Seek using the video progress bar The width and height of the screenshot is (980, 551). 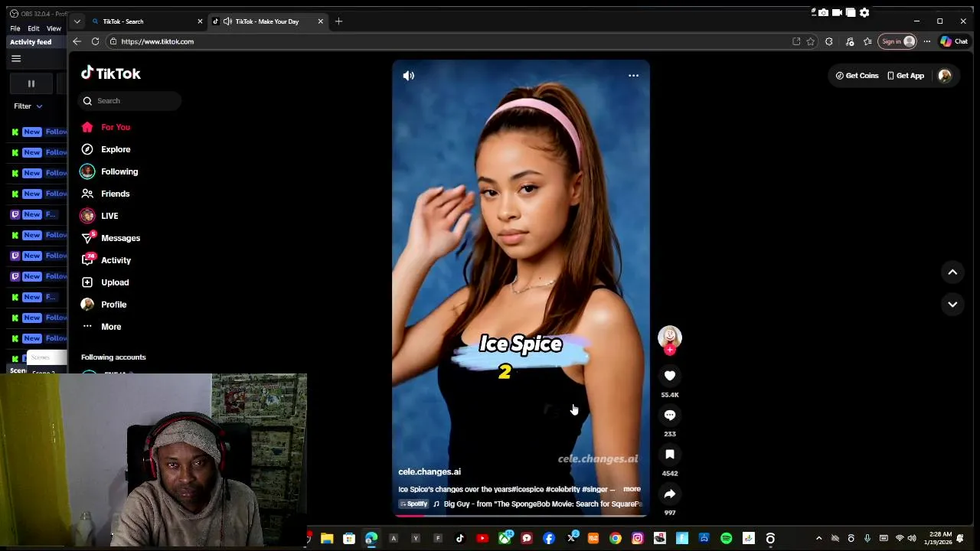(x=521, y=516)
